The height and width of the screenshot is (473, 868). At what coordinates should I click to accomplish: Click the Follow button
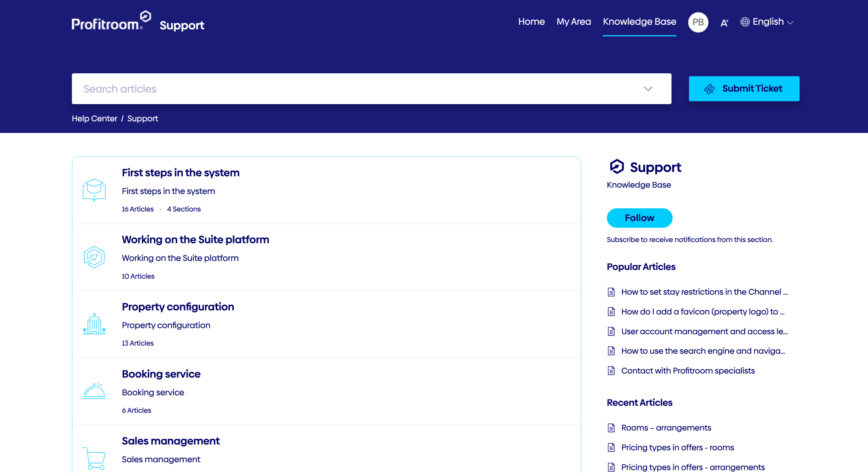tap(639, 218)
